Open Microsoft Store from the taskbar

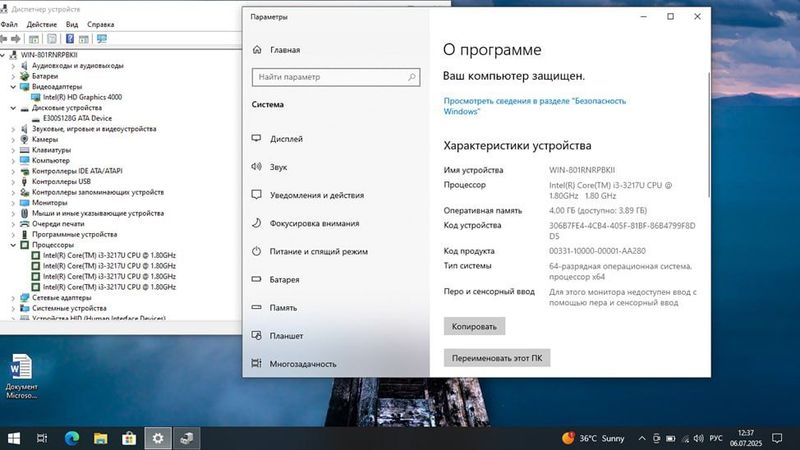[x=129, y=438]
